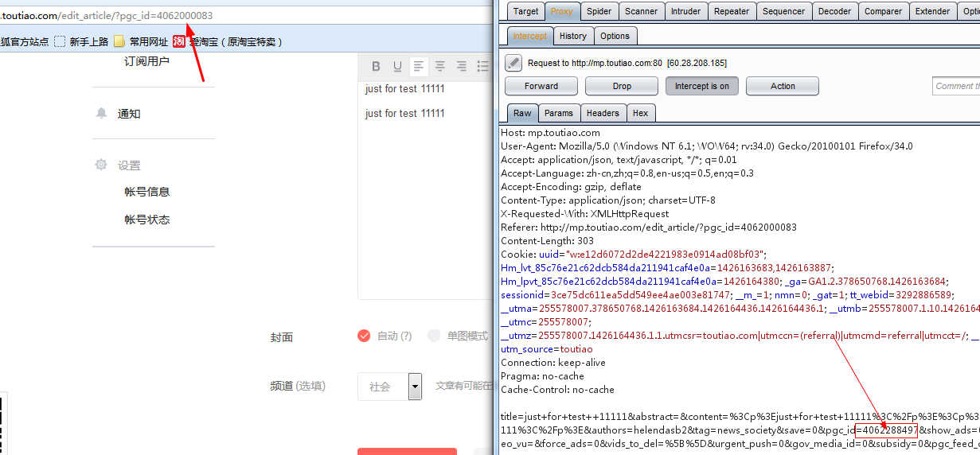Open 通知 notifications in the sidebar
The width and height of the screenshot is (980, 455).
[x=129, y=114]
